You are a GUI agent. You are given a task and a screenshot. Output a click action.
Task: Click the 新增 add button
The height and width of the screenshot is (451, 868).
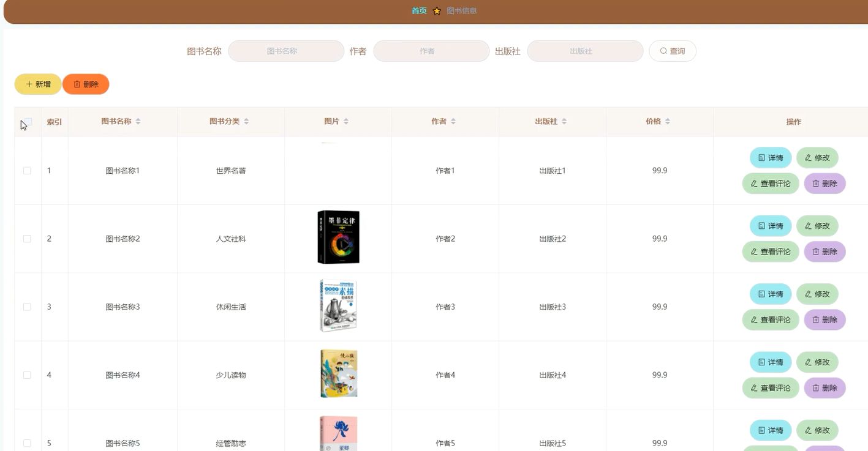tap(38, 84)
